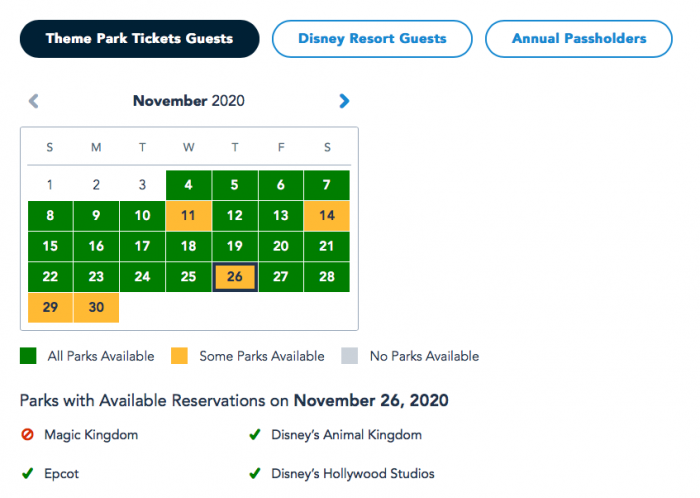The image size is (700, 498).
Task: Click the Magic Kingdom unavailable icon
Action: tap(27, 434)
